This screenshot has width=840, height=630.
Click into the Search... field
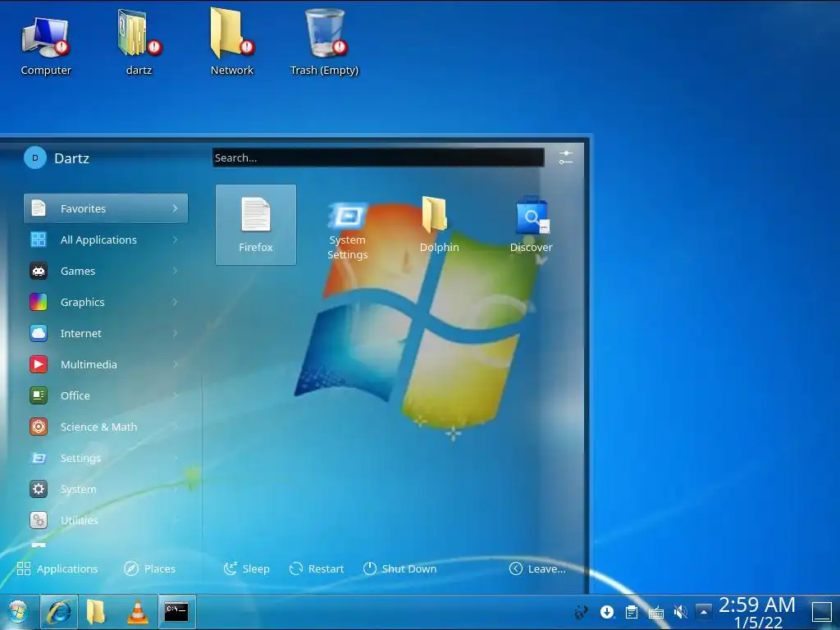coord(378,157)
